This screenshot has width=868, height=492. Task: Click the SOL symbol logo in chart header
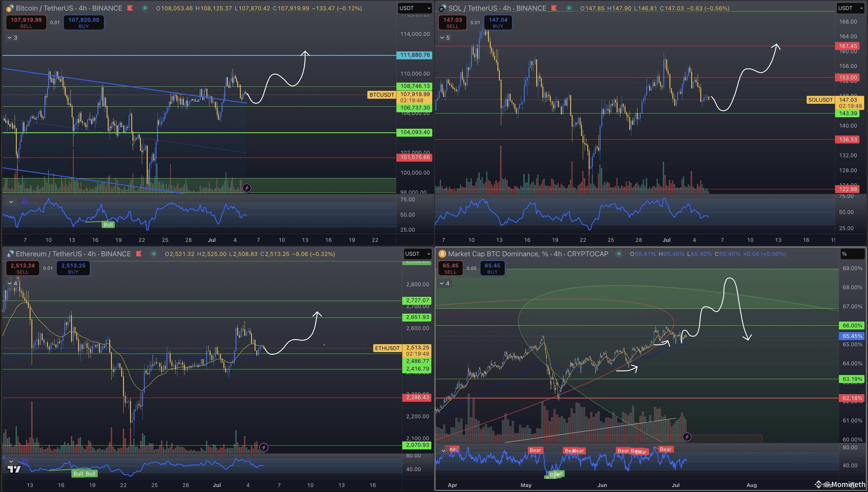442,8
